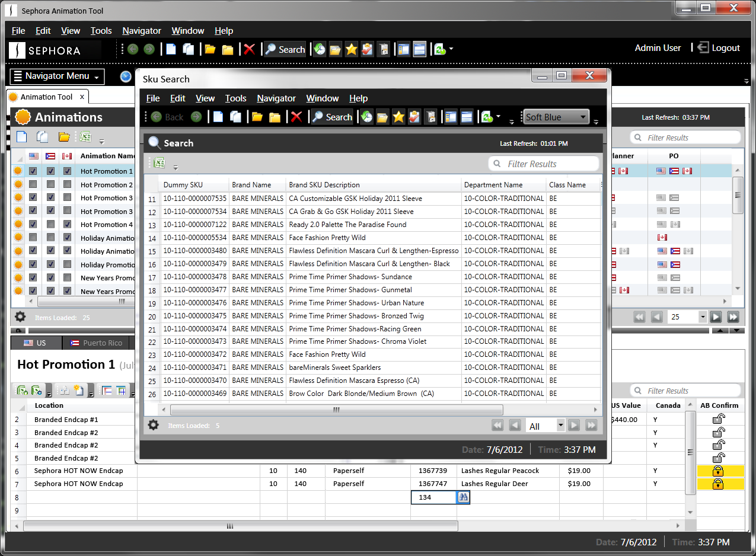Click Excel export icon under Search header
756x556 pixels.
tap(159, 163)
